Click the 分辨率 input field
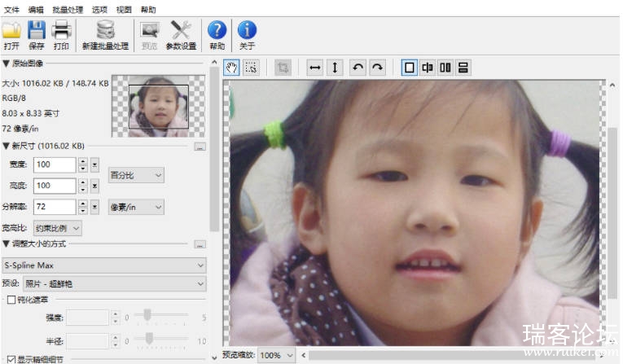The image size is (623, 364). [55, 207]
